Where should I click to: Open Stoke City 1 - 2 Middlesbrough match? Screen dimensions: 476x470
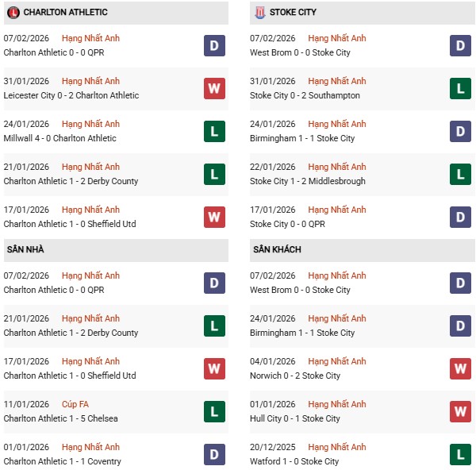click(309, 181)
